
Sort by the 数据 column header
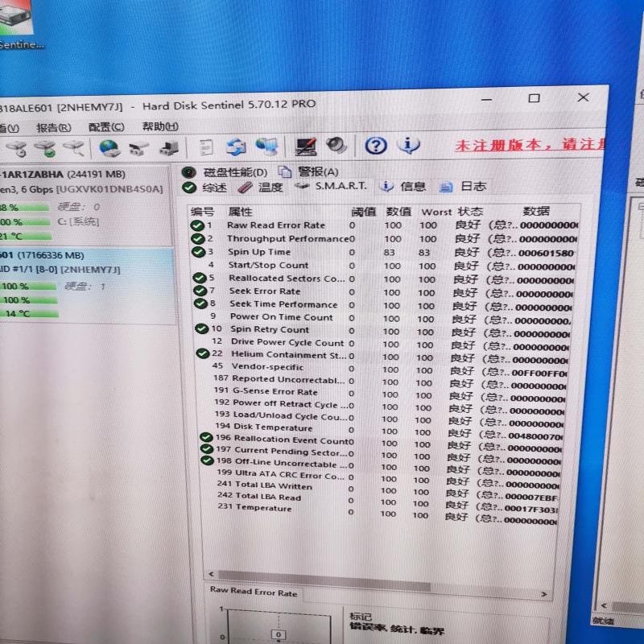(536, 211)
